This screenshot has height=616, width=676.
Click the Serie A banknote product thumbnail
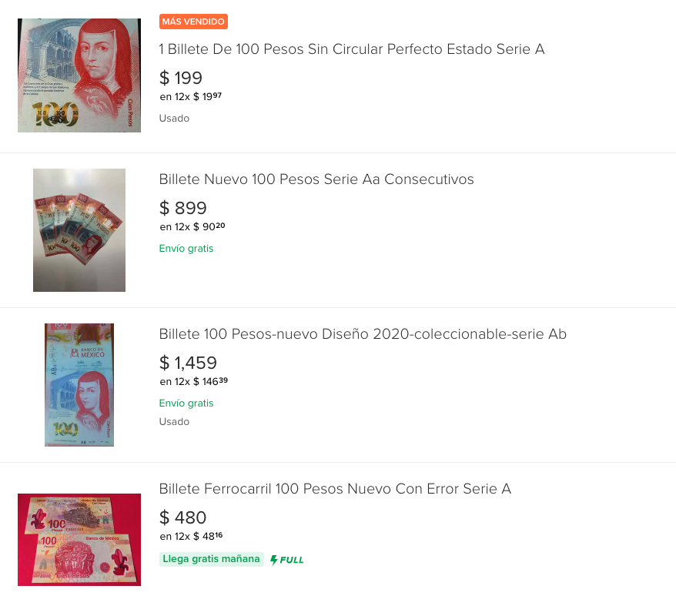pyautogui.click(x=79, y=75)
